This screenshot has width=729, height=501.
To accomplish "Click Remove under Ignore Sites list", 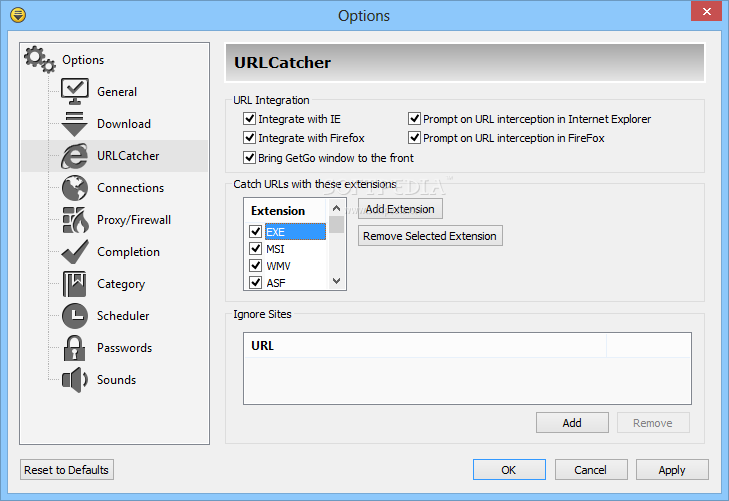I will tap(653, 423).
